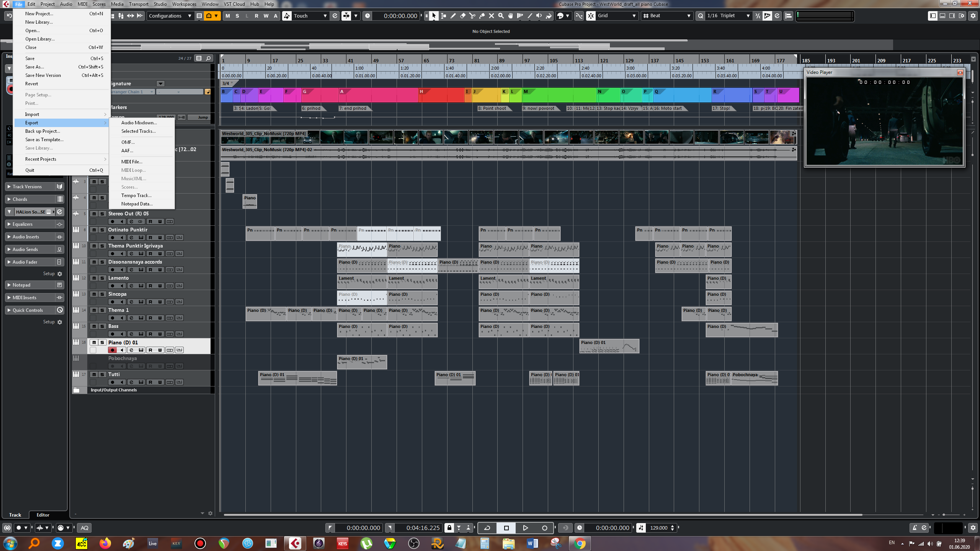Select the Zoom magnifier tool

(501, 16)
